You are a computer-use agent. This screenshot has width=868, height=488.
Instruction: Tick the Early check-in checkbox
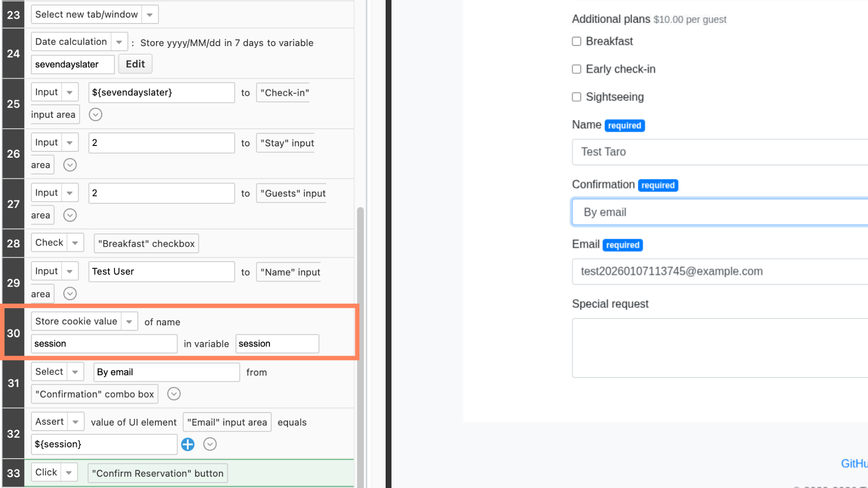click(x=576, y=69)
